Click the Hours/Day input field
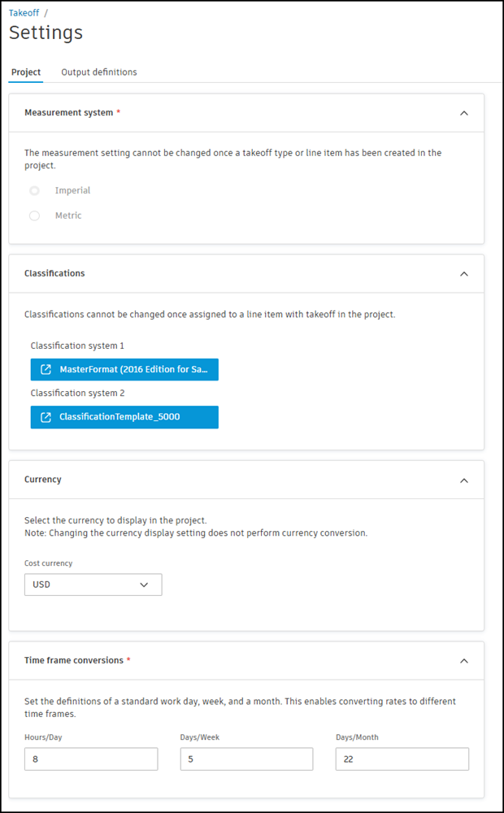The image size is (504, 813). [91, 759]
